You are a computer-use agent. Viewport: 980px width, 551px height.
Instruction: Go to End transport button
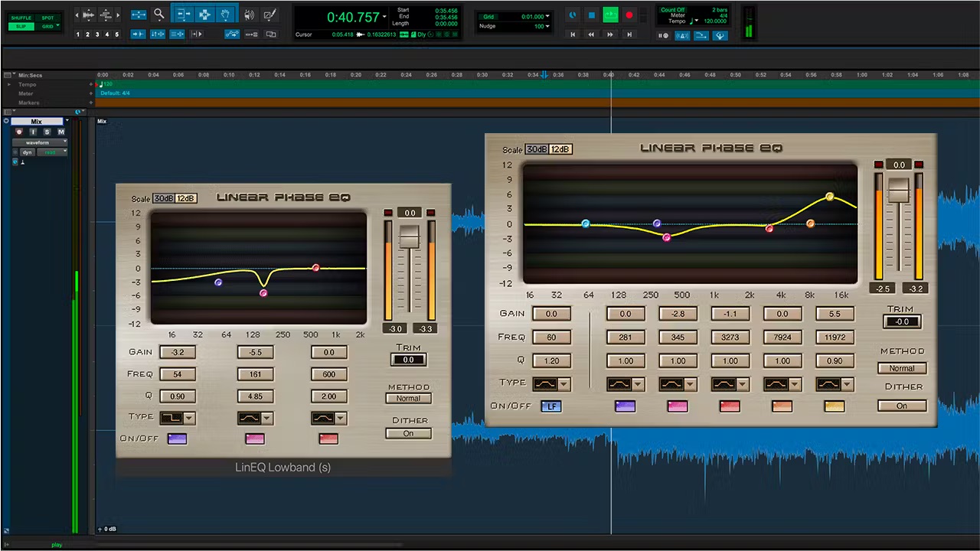coord(629,34)
